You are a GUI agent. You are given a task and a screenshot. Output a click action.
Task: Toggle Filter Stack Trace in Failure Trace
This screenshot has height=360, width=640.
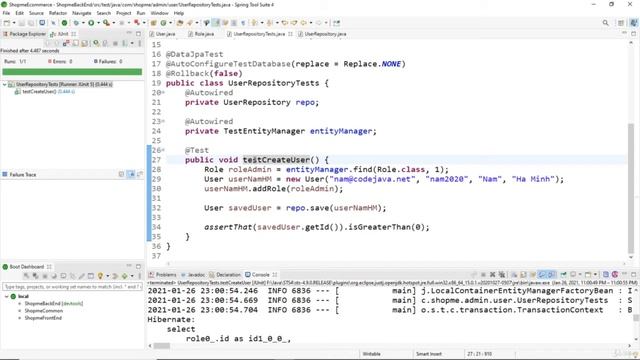tap(131, 174)
